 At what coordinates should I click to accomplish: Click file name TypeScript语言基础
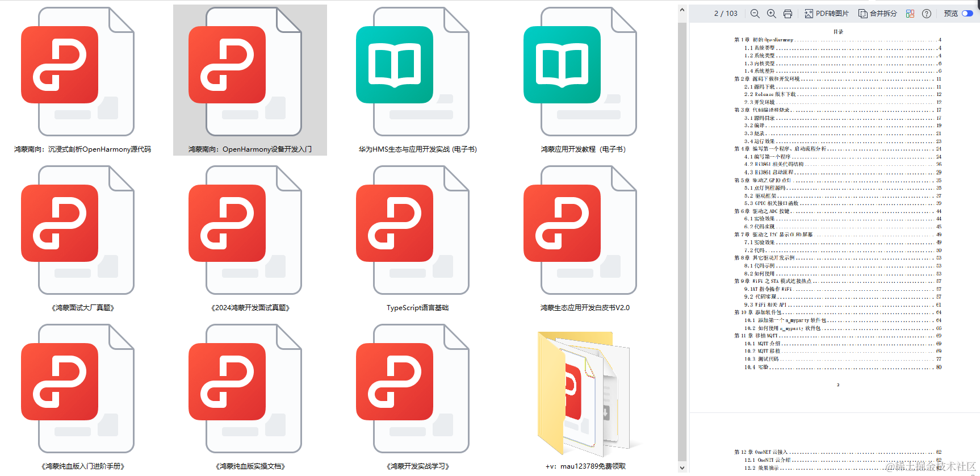[x=418, y=308]
